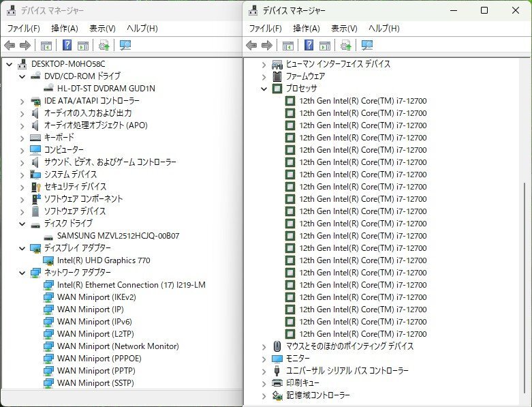This screenshot has height=407, width=532.
Task: Click Scan for hardware changes icon, right window
Action: click(367, 45)
